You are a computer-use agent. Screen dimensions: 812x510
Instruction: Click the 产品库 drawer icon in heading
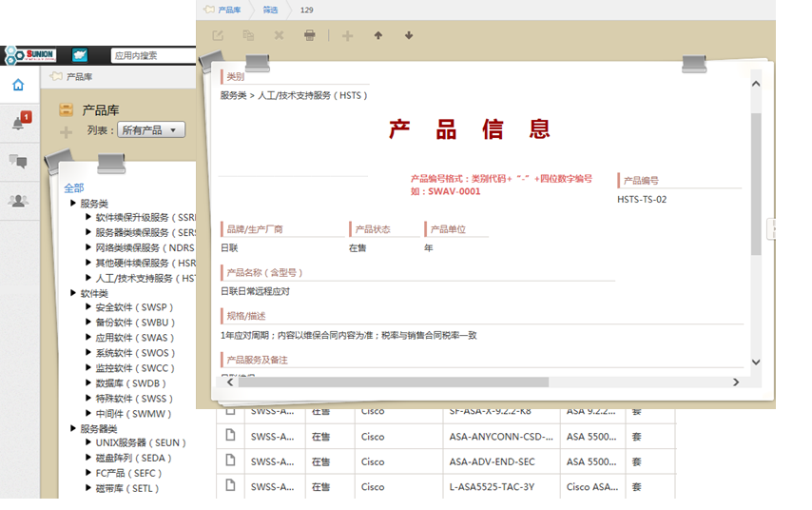tap(66, 109)
